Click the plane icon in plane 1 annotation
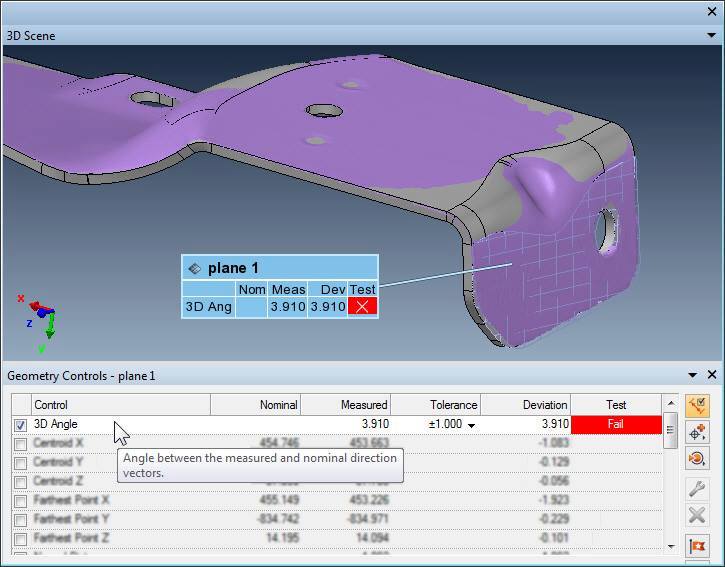This screenshot has width=725, height=567. (x=195, y=268)
